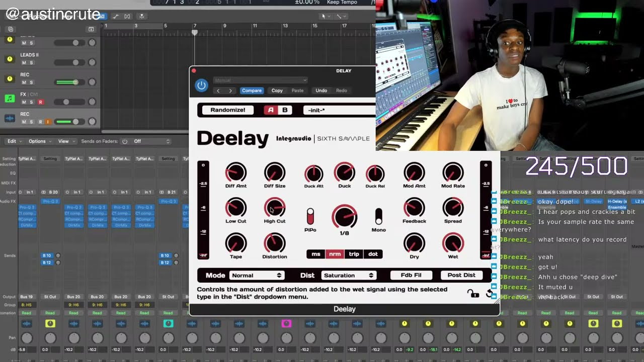Click the Bus 19 output slot in mixer
Image resolution: width=644 pixels, height=362 pixels.
tap(26, 297)
